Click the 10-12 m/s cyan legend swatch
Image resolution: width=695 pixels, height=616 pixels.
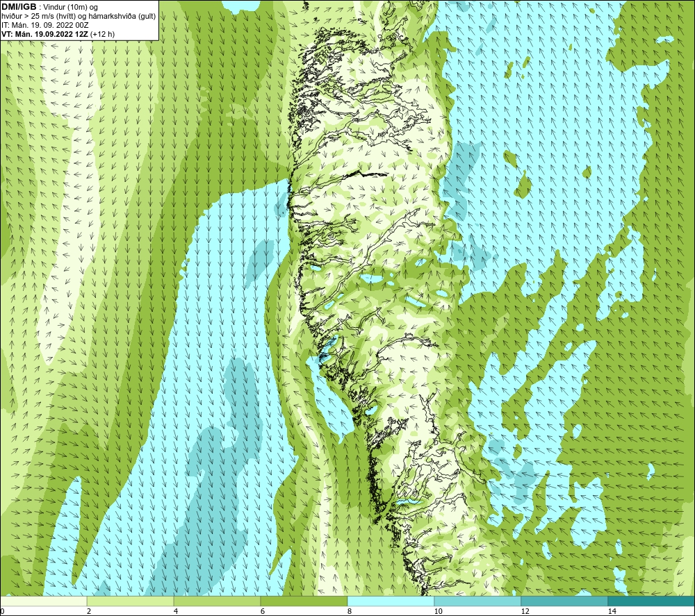478,601
